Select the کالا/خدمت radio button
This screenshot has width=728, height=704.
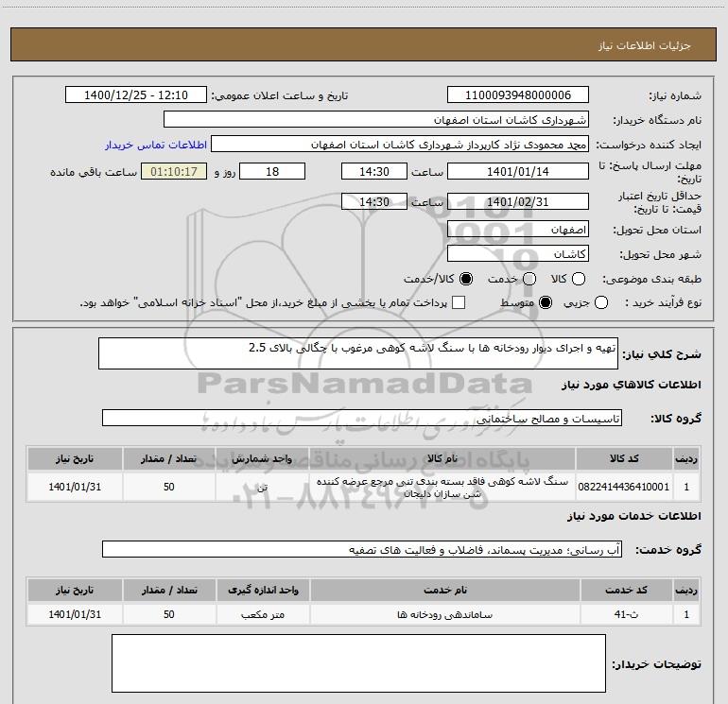tap(466, 279)
